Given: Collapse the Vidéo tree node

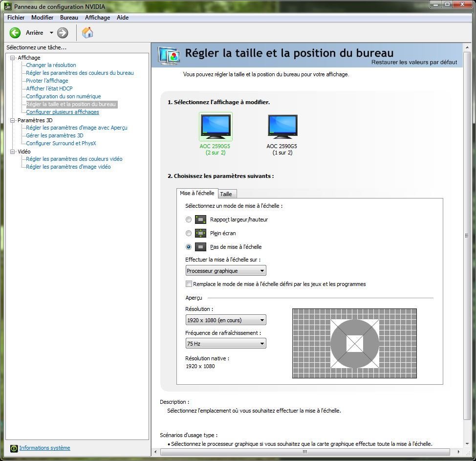Looking at the screenshot, I should tap(12, 152).
